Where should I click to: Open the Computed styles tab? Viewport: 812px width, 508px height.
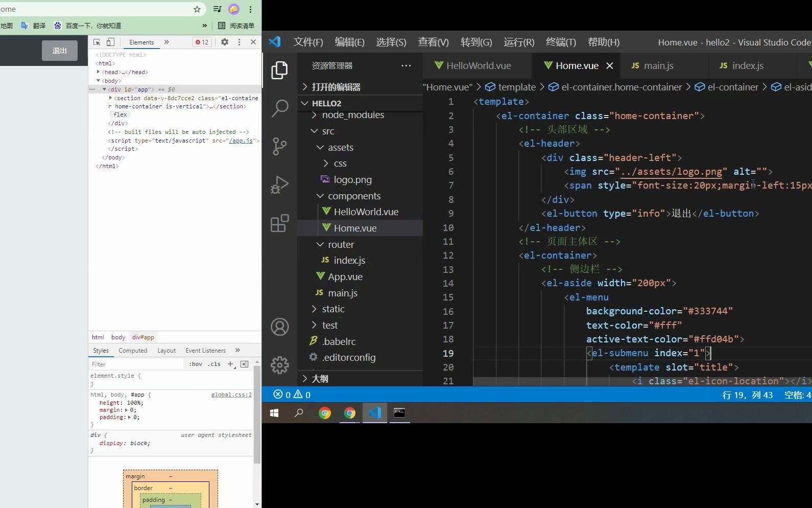coord(133,351)
